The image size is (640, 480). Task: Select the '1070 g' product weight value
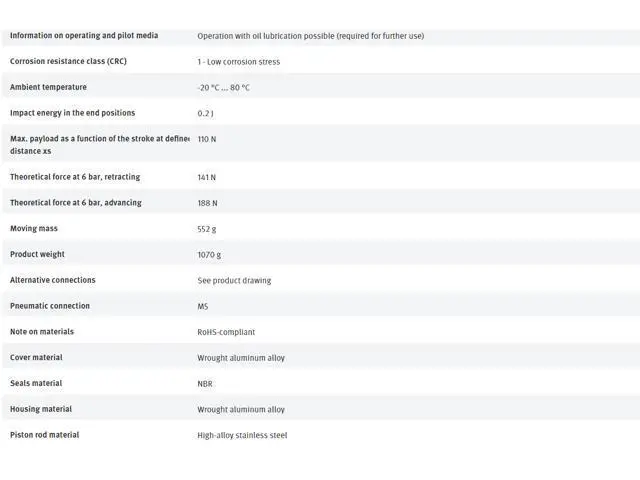tap(209, 255)
